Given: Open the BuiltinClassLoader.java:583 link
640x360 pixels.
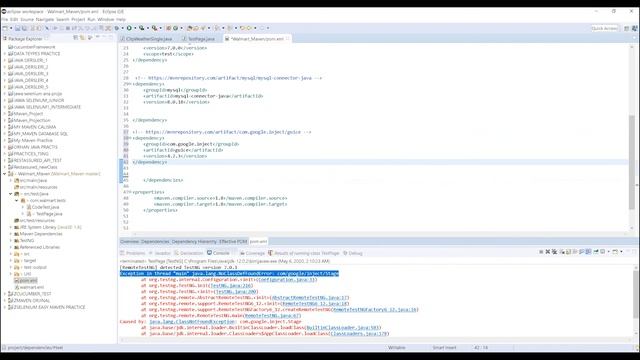Looking at the screenshot, I should pyautogui.click(x=343, y=328).
